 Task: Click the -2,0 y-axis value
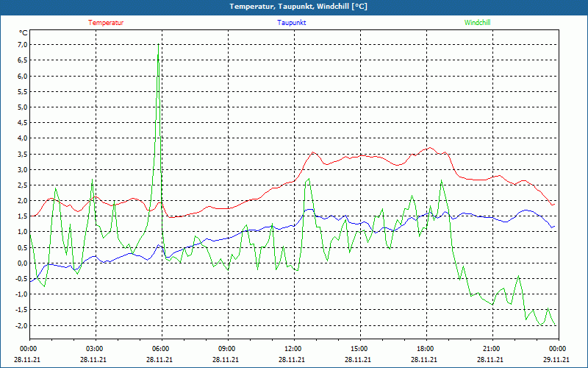click(21, 325)
